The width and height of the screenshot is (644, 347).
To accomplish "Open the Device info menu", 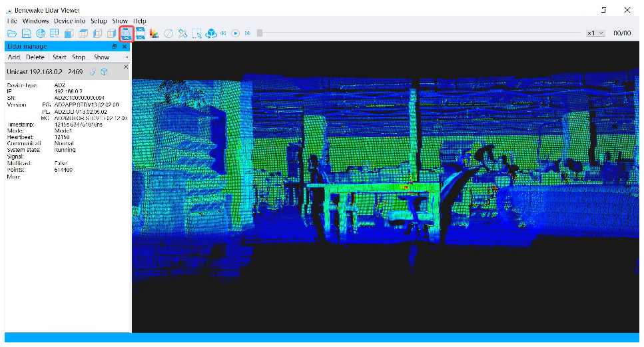I will coord(70,21).
